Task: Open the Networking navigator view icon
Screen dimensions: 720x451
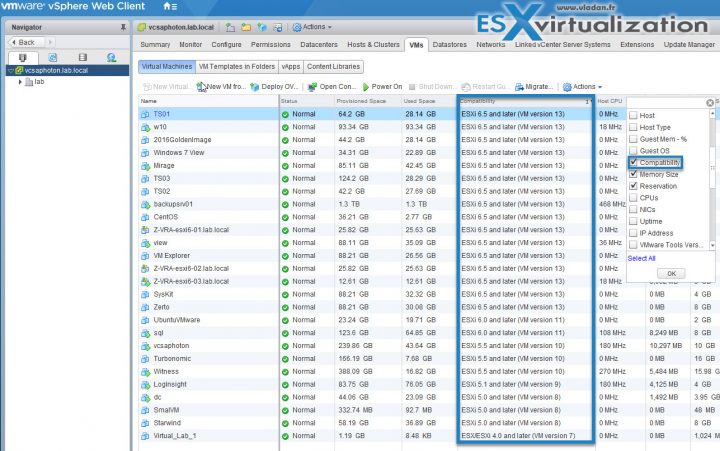Action: pos(111,57)
